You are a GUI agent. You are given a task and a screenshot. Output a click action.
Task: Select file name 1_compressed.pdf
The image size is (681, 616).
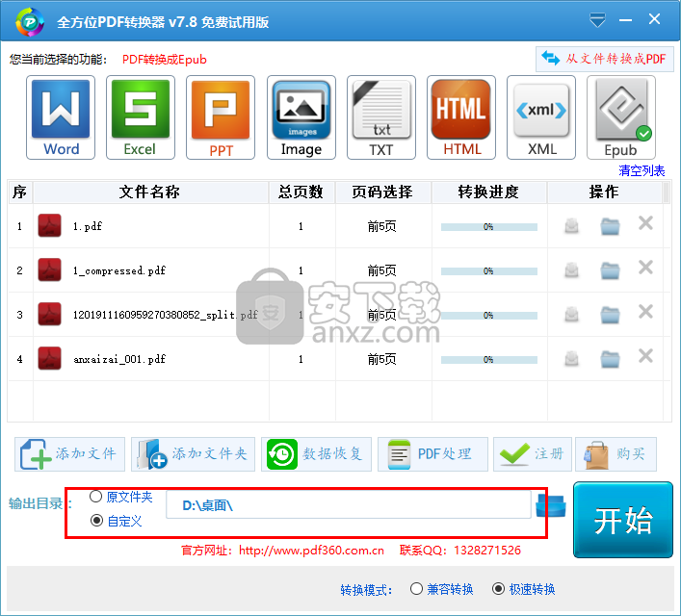(119, 270)
